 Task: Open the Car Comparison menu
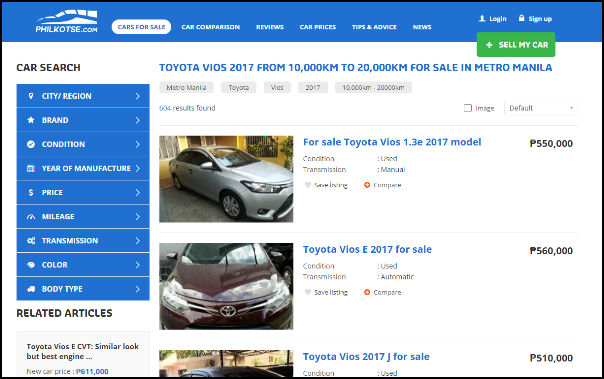[x=211, y=27]
